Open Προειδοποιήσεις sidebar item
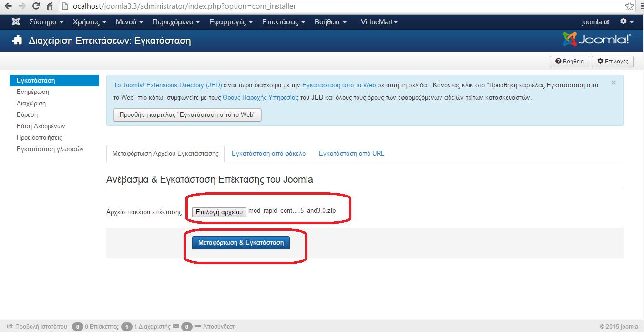 coord(39,137)
